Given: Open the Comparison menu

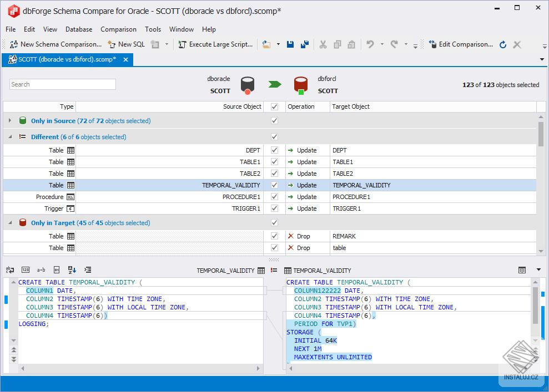Looking at the screenshot, I should point(118,29).
